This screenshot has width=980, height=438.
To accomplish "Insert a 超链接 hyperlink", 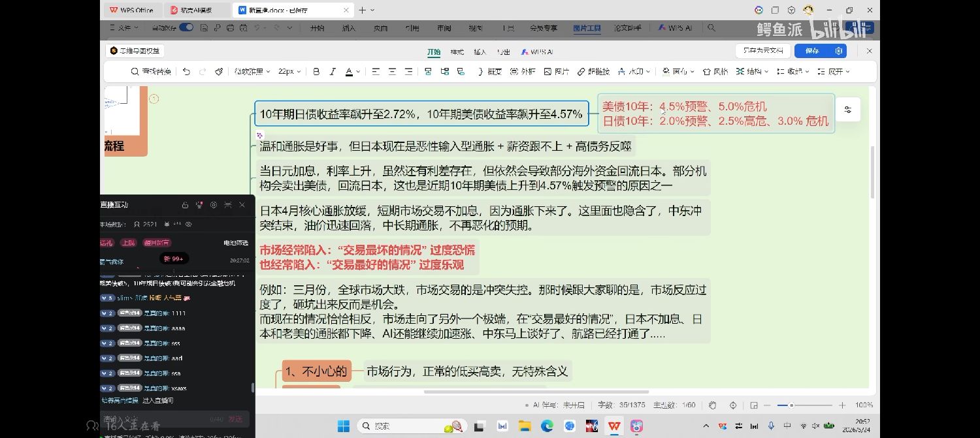I will (594, 72).
